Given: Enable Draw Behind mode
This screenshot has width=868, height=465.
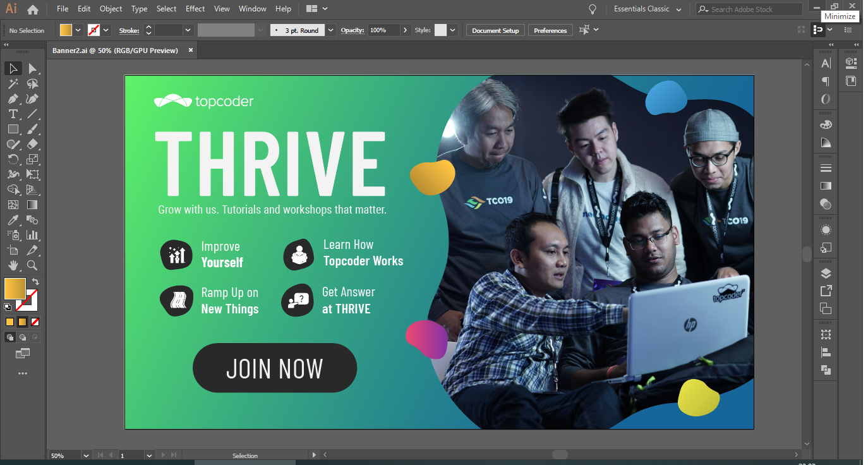Looking at the screenshot, I should [22, 337].
